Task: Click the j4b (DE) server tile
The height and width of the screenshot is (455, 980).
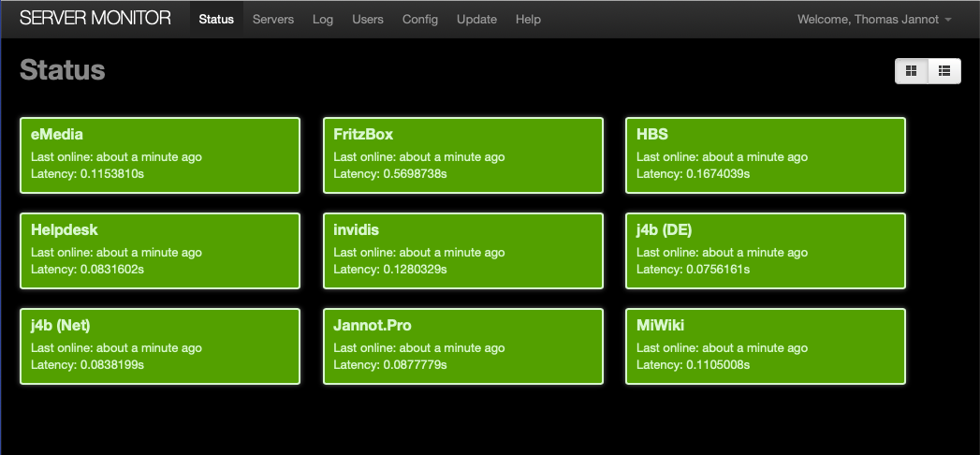Action: click(766, 251)
